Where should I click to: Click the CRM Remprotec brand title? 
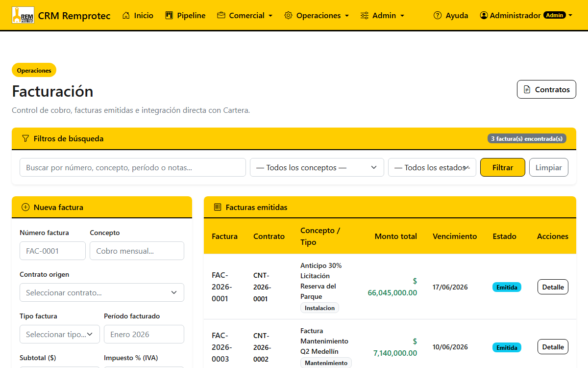point(74,16)
